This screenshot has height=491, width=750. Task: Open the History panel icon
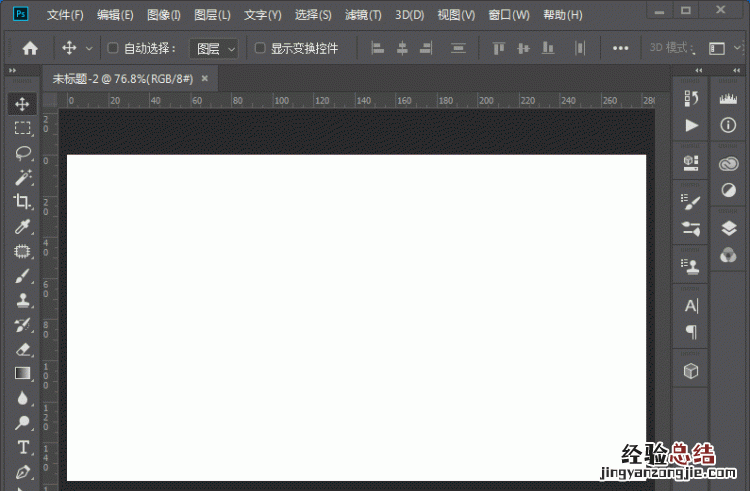(x=691, y=98)
